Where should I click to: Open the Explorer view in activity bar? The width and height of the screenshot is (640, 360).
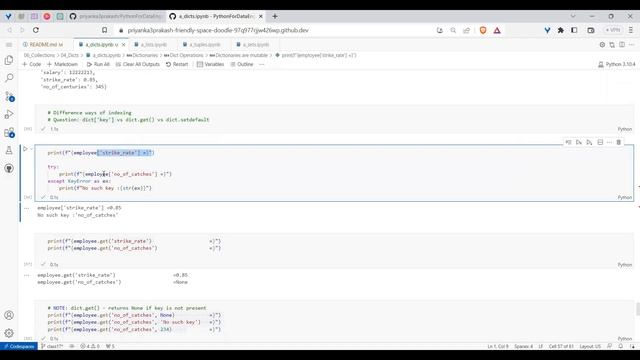9,60
